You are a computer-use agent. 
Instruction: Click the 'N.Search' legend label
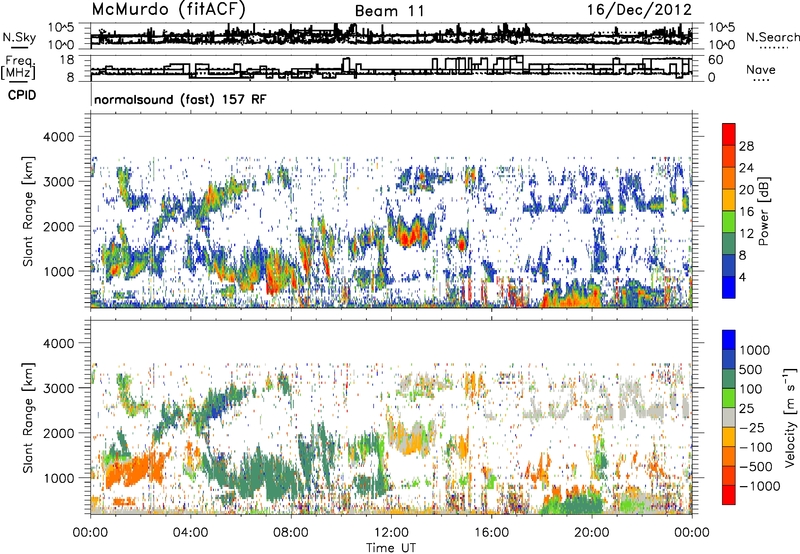pyautogui.click(x=772, y=37)
